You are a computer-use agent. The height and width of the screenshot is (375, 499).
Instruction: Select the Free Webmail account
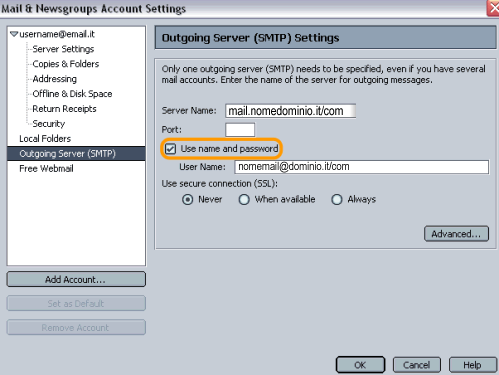(x=46, y=168)
